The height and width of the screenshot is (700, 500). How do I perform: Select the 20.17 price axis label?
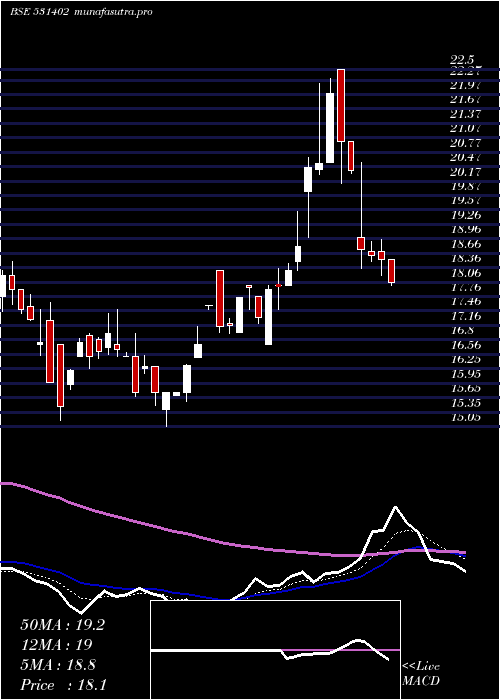466,171
